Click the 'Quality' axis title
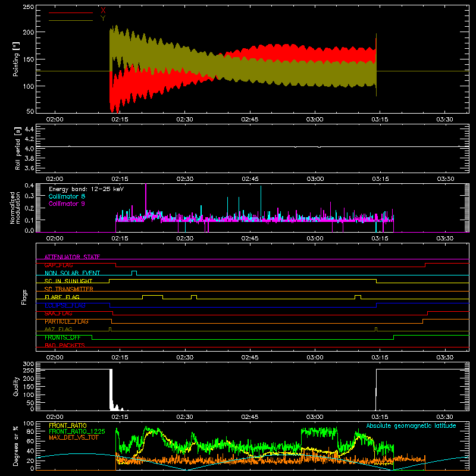 pyautogui.click(x=16, y=386)
